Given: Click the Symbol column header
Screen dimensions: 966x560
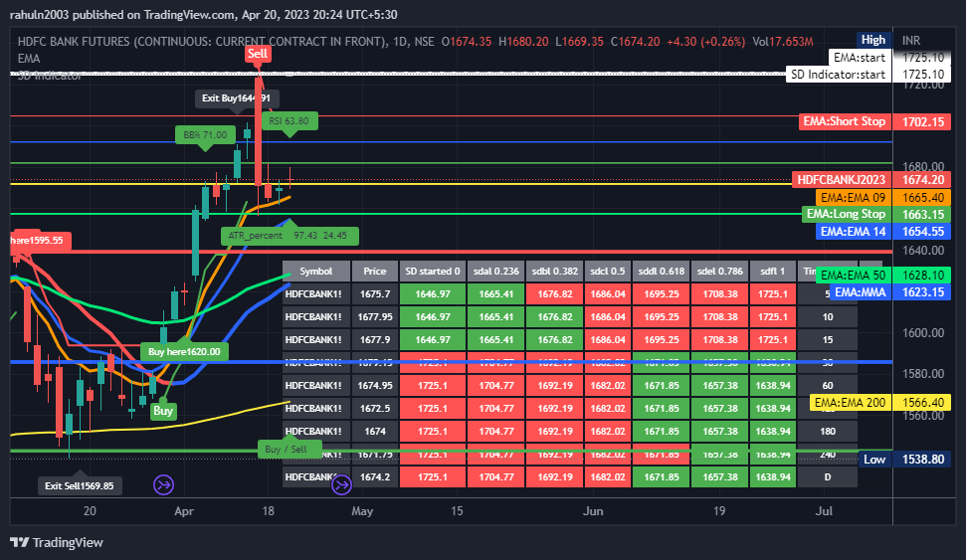Looking at the screenshot, I should click(x=316, y=272).
